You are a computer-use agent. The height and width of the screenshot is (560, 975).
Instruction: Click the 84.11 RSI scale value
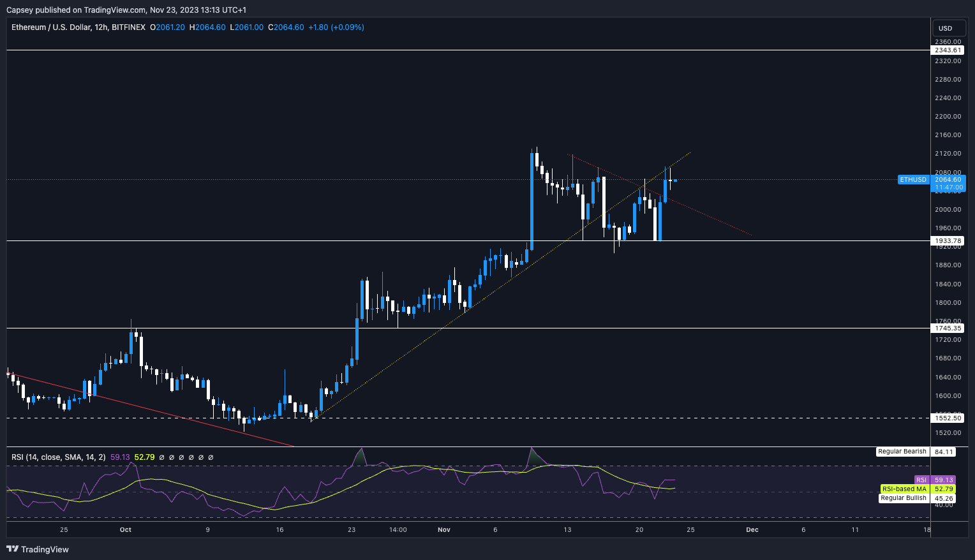pos(944,452)
